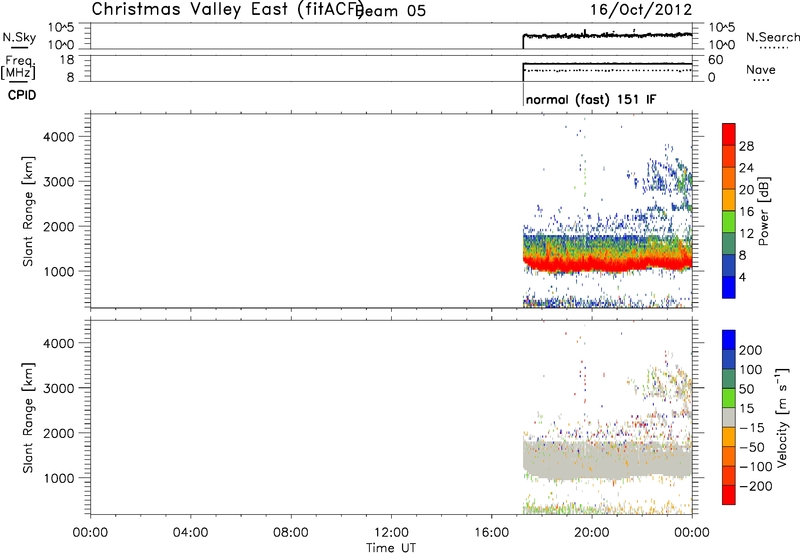
Task: Click the Slant Range label of power plot
Action: 28,211
